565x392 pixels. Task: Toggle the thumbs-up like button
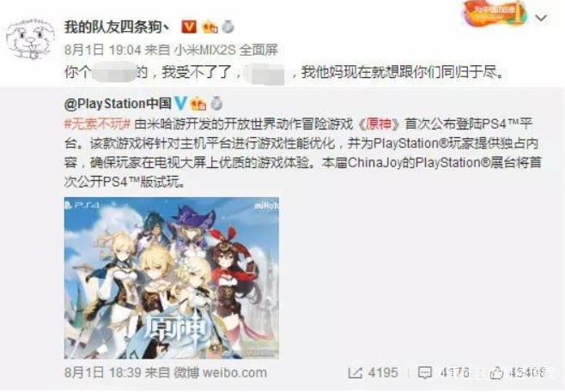point(497,373)
